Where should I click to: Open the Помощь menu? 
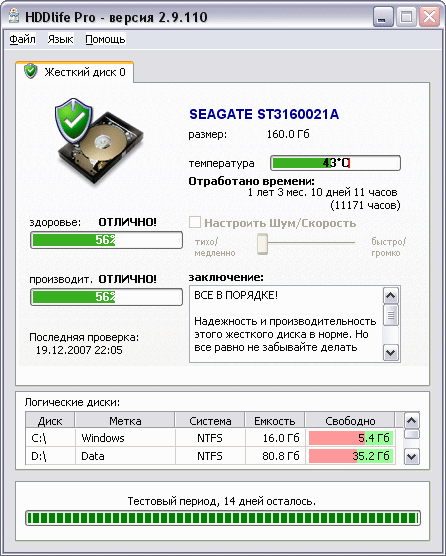105,39
